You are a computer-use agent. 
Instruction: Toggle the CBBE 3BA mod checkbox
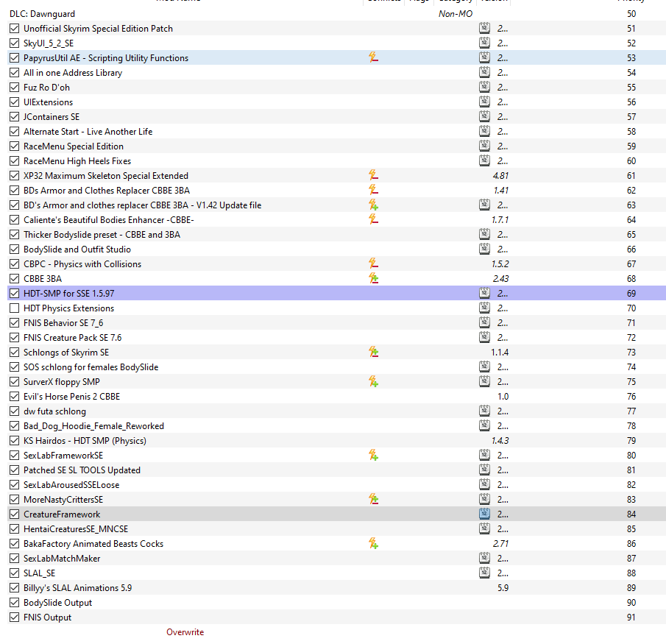[x=15, y=279]
